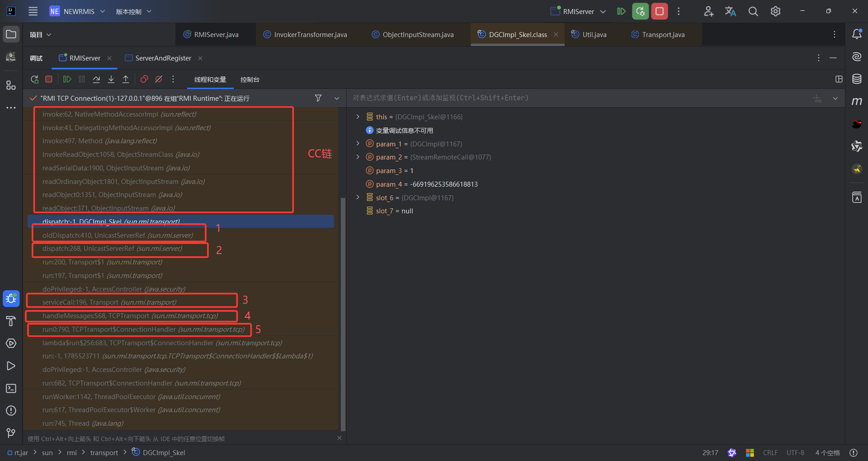Open more debug actions menu
The image size is (868, 461).
[x=173, y=79]
